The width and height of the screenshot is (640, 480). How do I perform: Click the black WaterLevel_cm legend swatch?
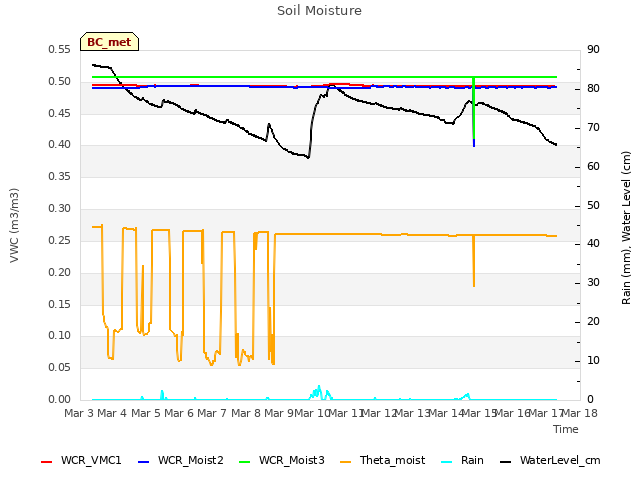tap(506, 462)
